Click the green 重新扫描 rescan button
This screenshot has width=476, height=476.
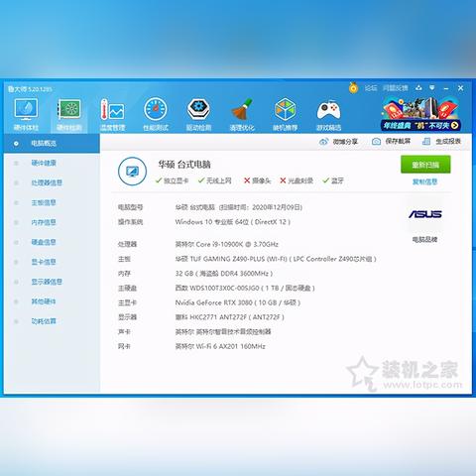425,165
